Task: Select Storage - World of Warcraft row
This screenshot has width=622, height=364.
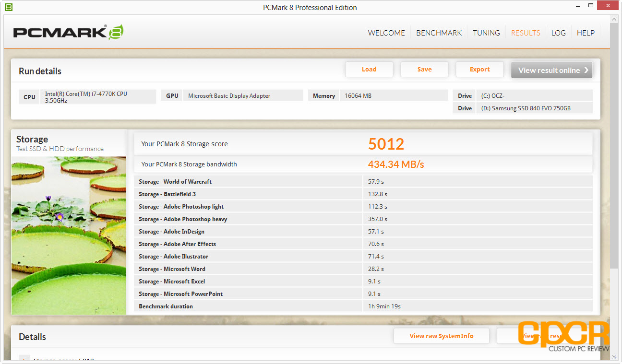Action: pyautogui.click(x=363, y=182)
